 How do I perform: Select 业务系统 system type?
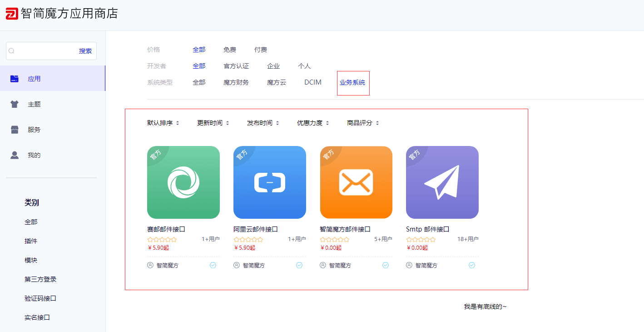point(352,83)
